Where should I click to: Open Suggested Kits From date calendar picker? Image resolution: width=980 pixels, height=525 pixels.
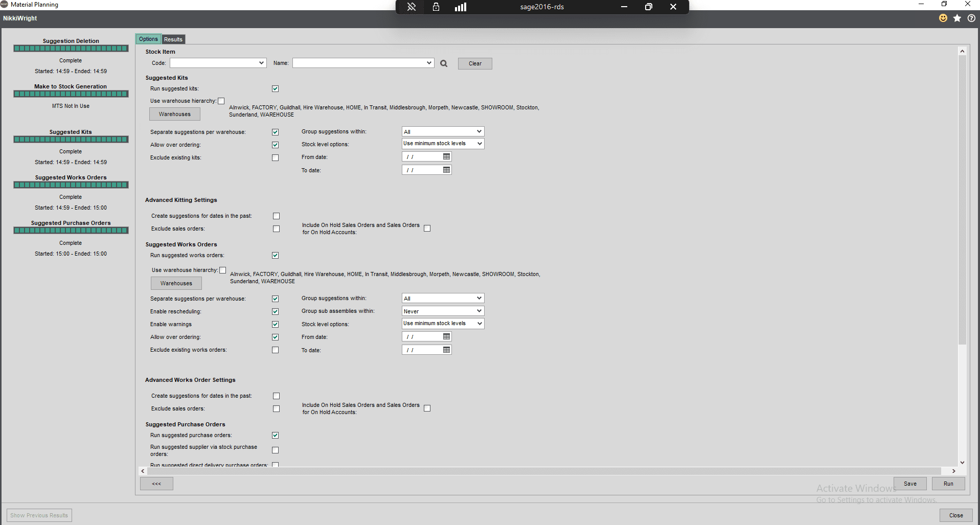[x=446, y=157]
